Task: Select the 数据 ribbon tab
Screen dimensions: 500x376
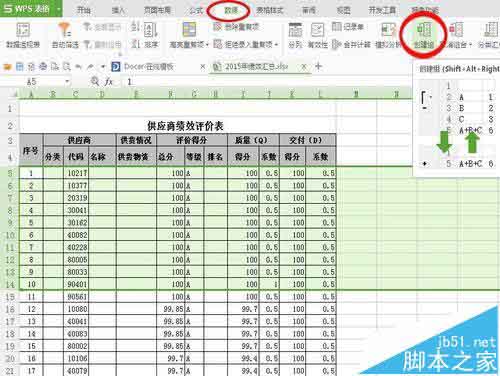Action: point(231,10)
